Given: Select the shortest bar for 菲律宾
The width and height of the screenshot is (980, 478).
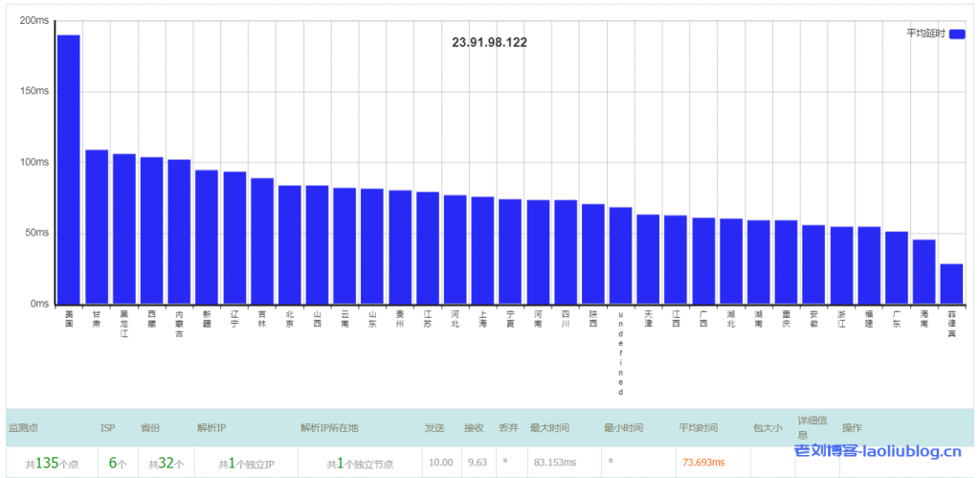Looking at the screenshot, I should 951,284.
